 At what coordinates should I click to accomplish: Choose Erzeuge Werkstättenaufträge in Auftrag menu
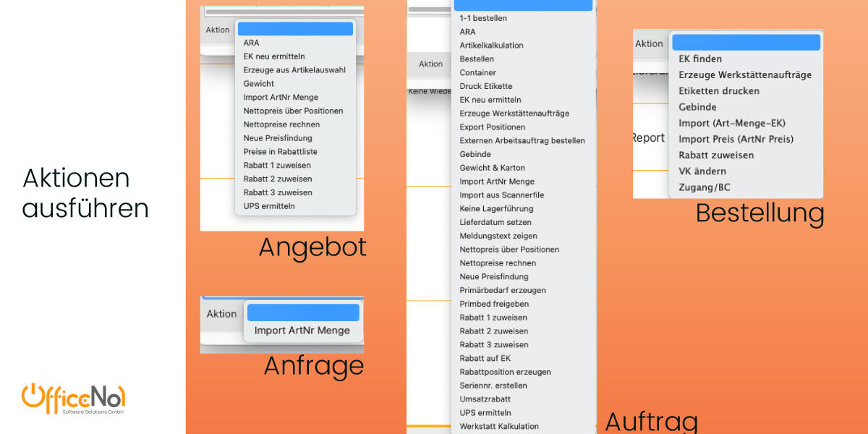tap(514, 114)
